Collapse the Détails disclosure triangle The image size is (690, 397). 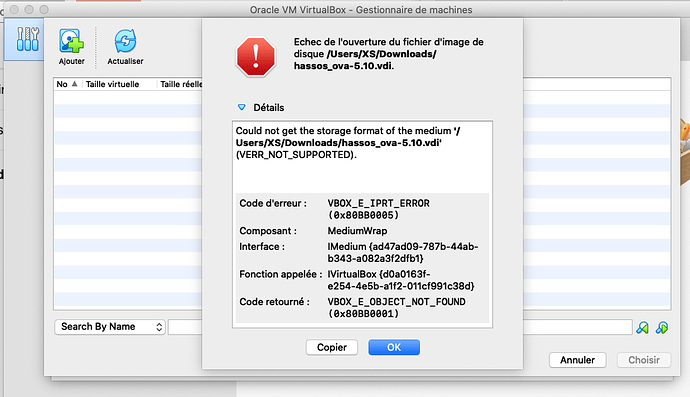[242, 107]
